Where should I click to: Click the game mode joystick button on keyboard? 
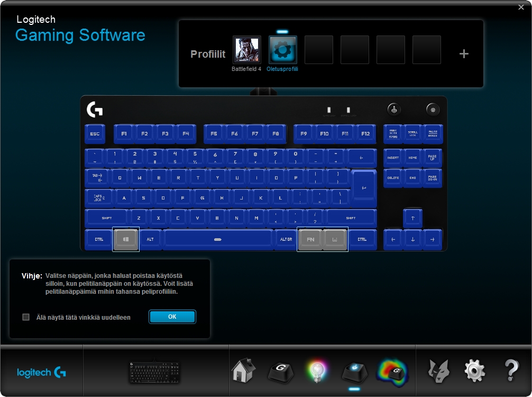394,110
